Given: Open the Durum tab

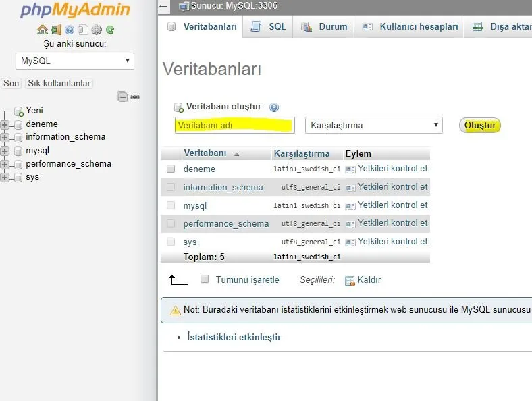Looking at the screenshot, I should click(x=323, y=26).
